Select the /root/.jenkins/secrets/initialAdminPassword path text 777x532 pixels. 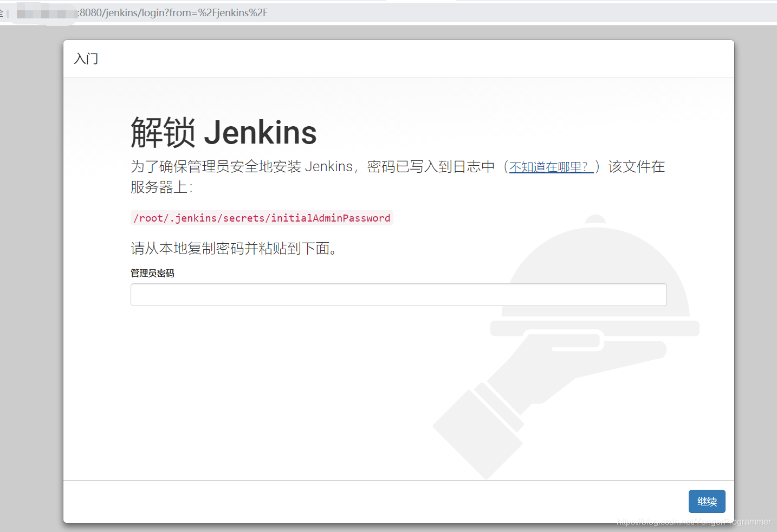(x=262, y=218)
